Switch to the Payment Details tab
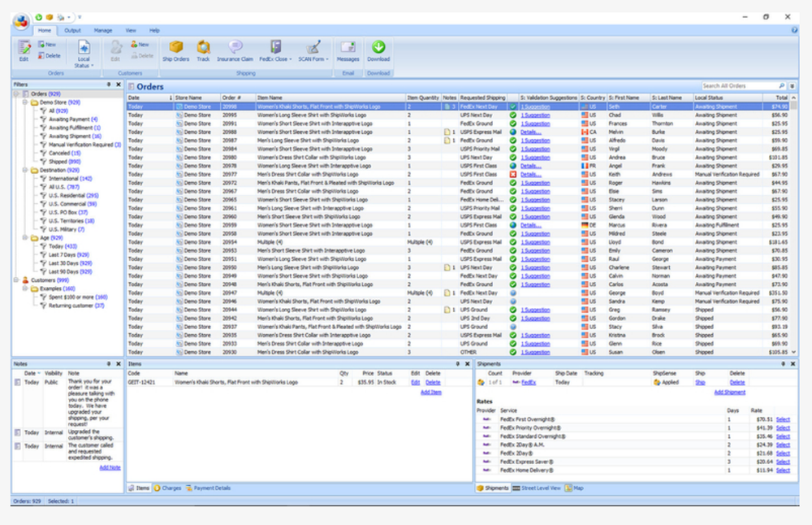Image resolution: width=812 pixels, height=525 pixels. click(208, 488)
